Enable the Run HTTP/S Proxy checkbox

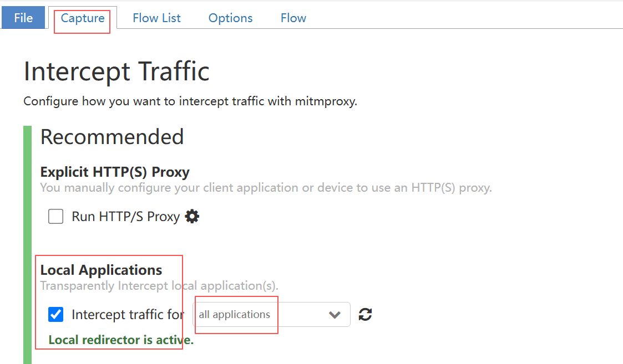(55, 216)
